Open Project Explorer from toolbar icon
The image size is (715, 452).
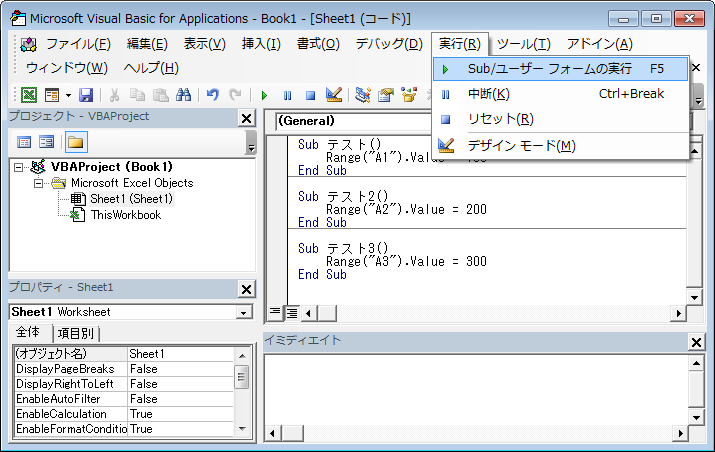[x=362, y=95]
